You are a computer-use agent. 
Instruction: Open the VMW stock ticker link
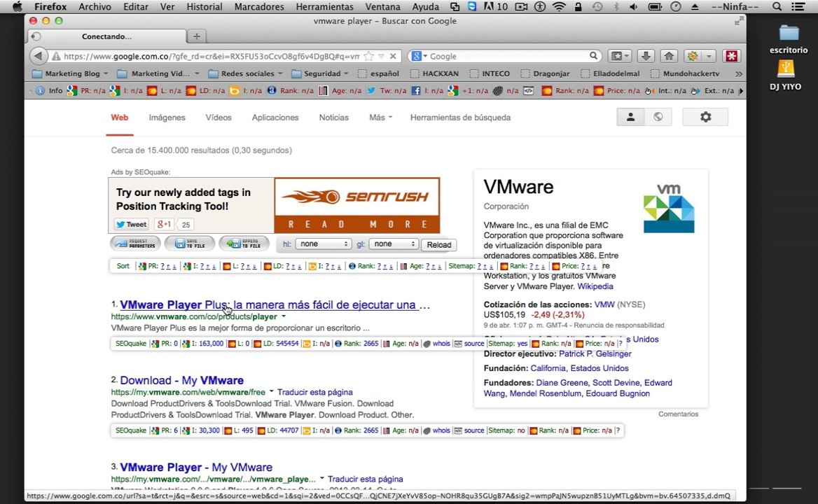[604, 304]
